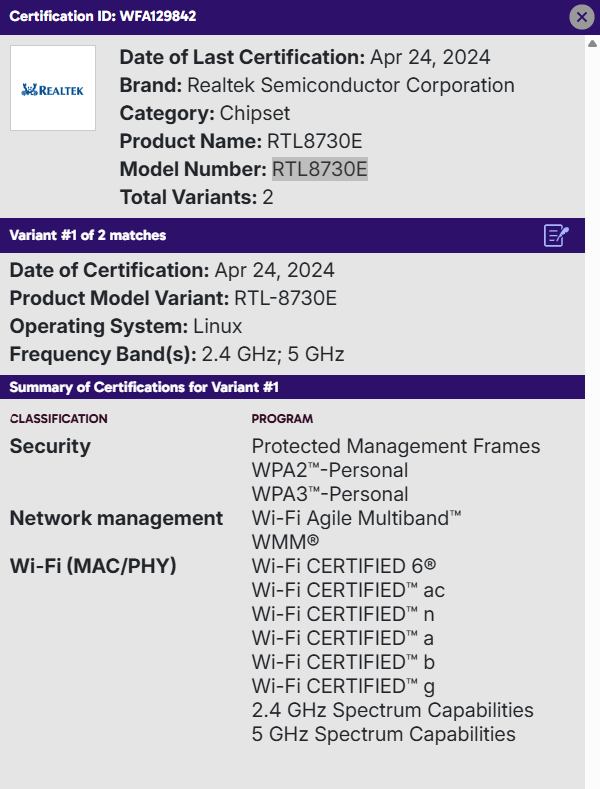
Task: Click the scrollbar up arrow
Action: pos(593,44)
